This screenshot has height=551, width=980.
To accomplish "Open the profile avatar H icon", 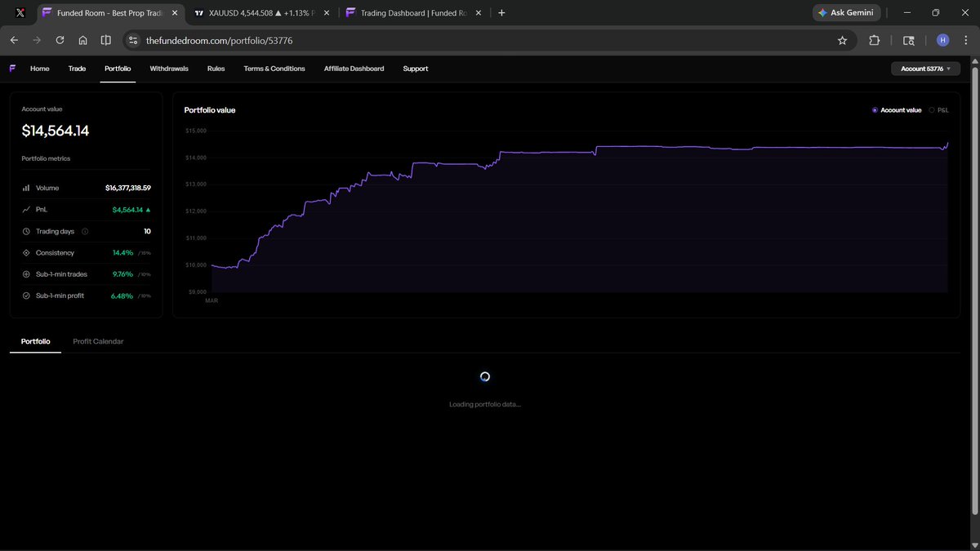I will [x=942, y=40].
